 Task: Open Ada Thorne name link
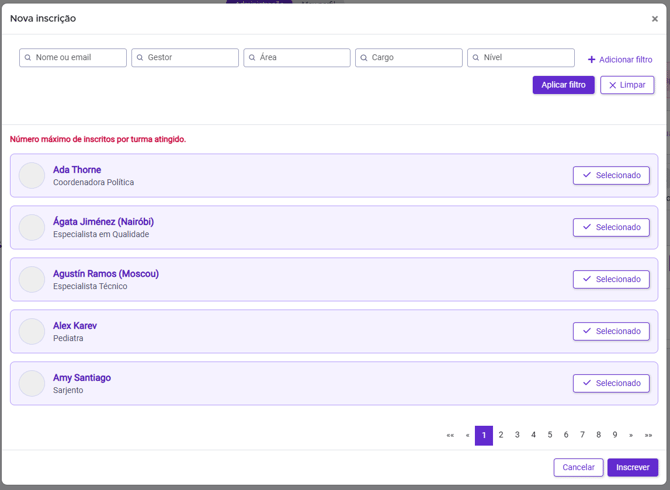coord(77,170)
